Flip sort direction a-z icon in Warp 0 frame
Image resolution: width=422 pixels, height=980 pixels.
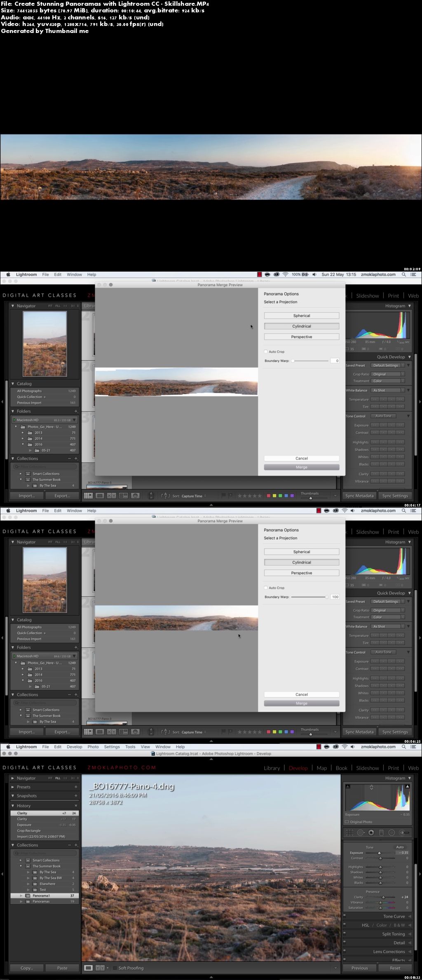coord(165,496)
